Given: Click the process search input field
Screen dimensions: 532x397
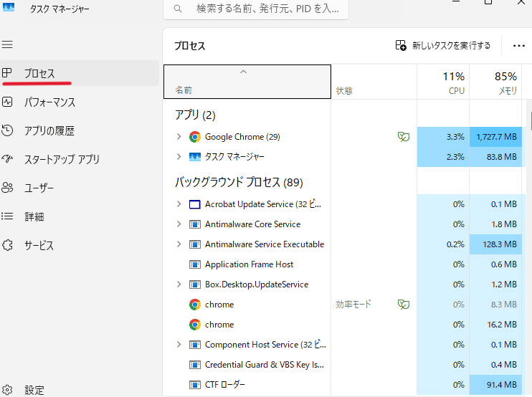Looking at the screenshot, I should (x=256, y=9).
